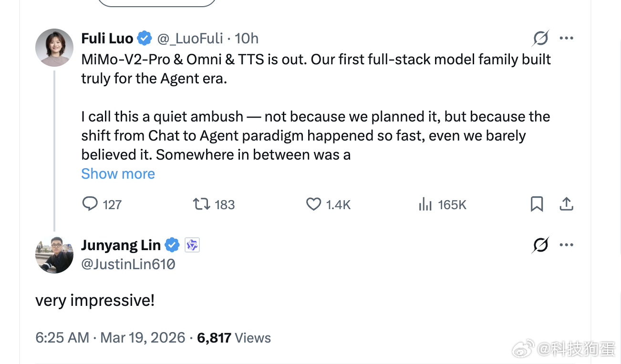Click the Fuli Luo display name
The image size is (621, 364).
[x=107, y=38]
